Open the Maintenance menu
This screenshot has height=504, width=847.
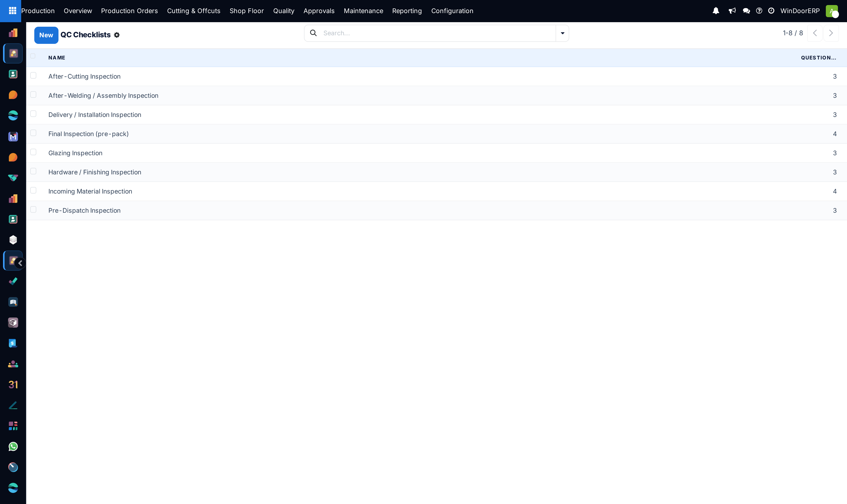(x=364, y=11)
